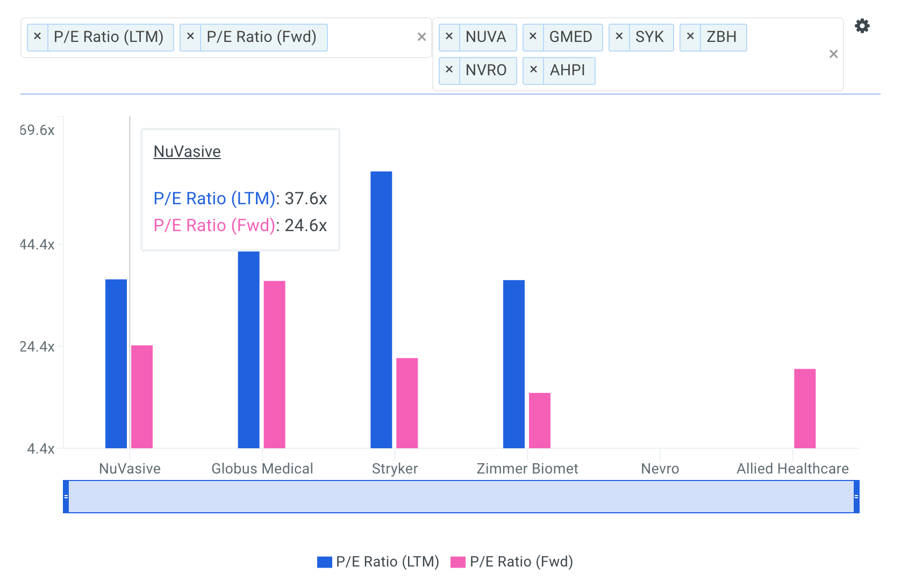This screenshot has width=901, height=588.
Task: Clear all selected tickers with the X
Action: (x=834, y=54)
